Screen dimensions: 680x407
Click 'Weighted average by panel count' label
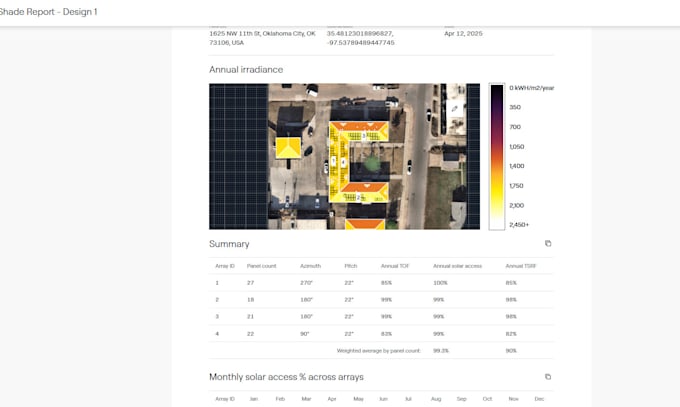[x=379, y=351]
